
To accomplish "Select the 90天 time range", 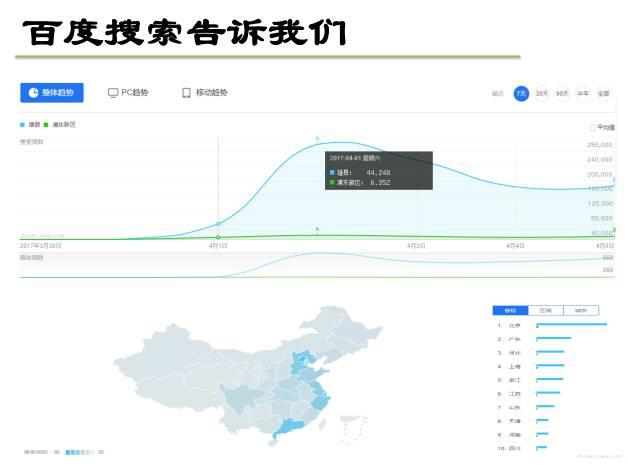I will (x=562, y=93).
